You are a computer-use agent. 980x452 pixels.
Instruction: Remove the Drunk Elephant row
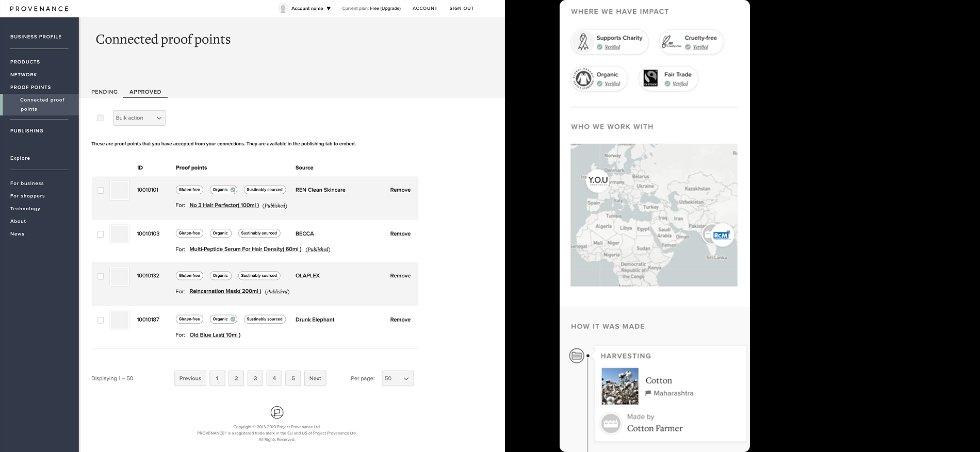click(400, 320)
